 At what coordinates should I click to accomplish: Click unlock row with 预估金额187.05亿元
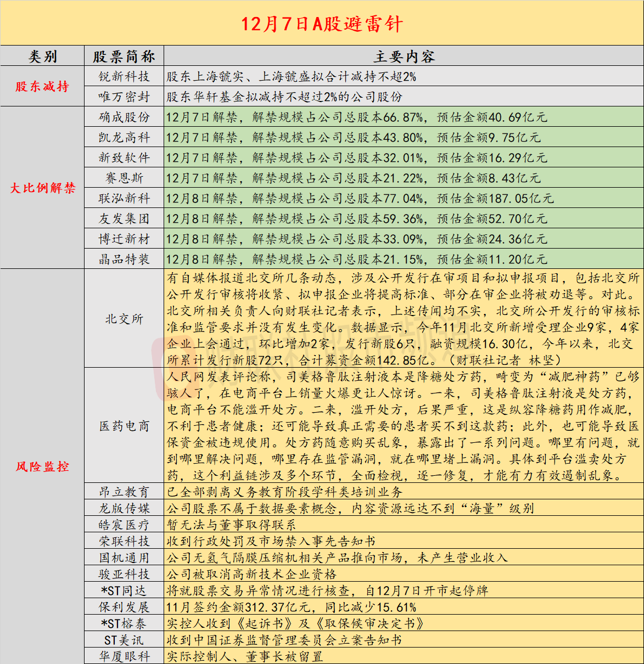(x=404, y=198)
